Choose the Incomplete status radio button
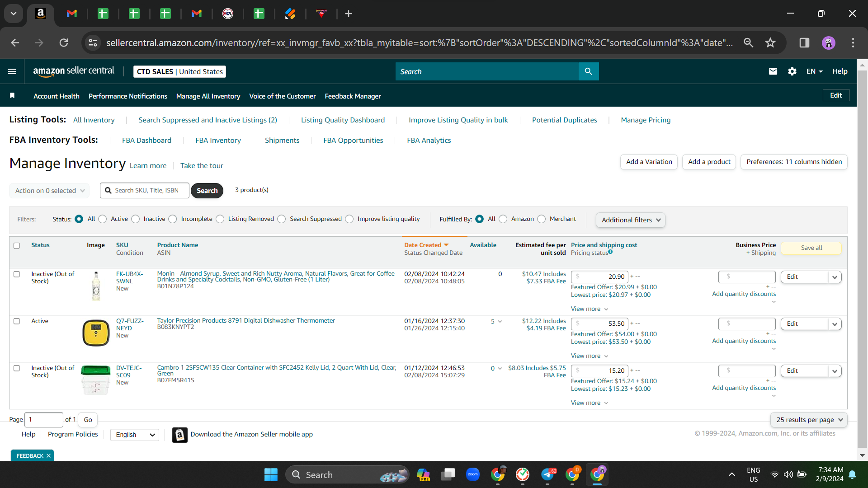 [x=173, y=219]
